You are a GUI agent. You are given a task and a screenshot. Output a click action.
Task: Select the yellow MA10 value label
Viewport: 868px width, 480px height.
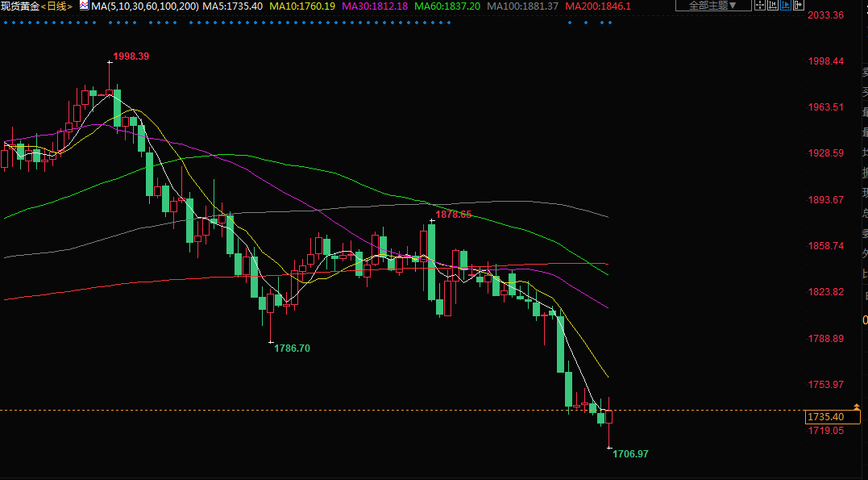coord(302,6)
